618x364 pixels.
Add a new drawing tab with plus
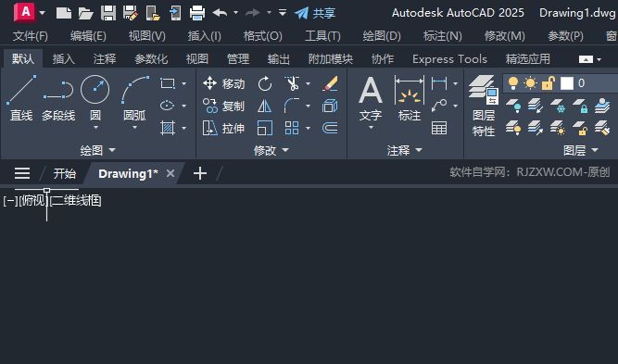coord(200,173)
